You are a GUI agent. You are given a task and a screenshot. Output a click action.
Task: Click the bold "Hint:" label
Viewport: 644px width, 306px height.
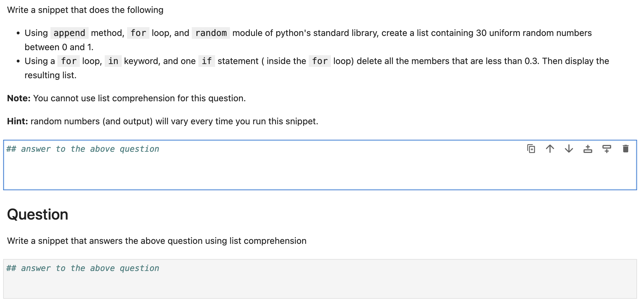pyautogui.click(x=17, y=121)
